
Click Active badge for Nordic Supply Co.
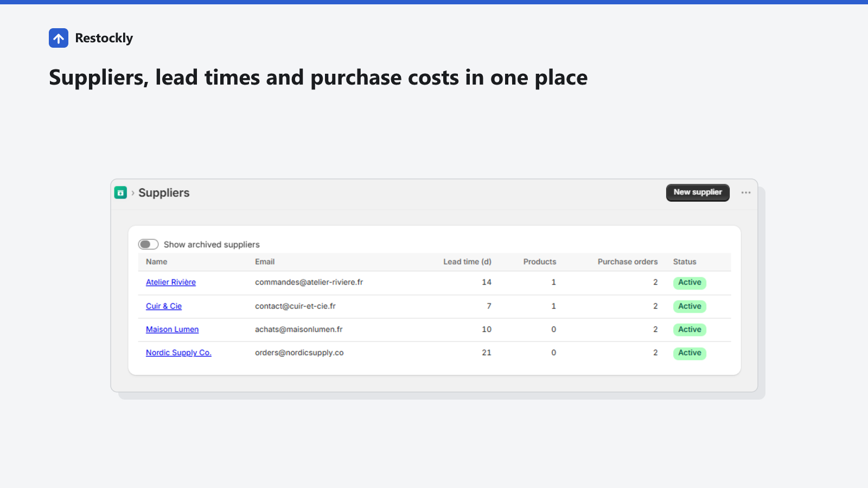(x=690, y=353)
